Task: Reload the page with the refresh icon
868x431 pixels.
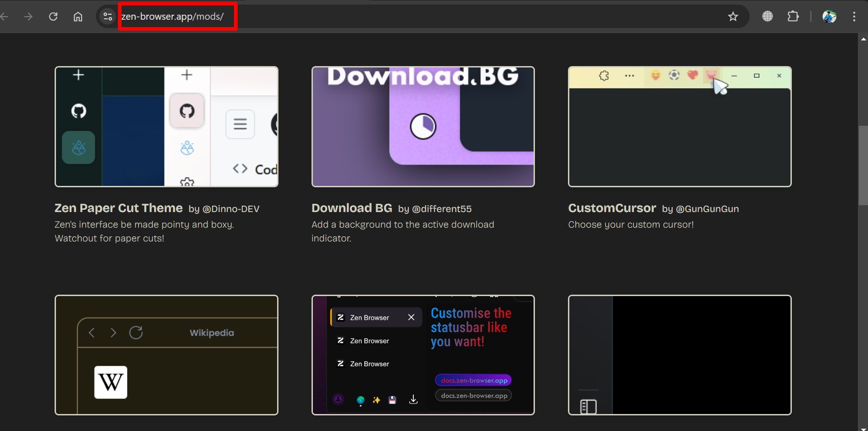Action: coord(53,17)
